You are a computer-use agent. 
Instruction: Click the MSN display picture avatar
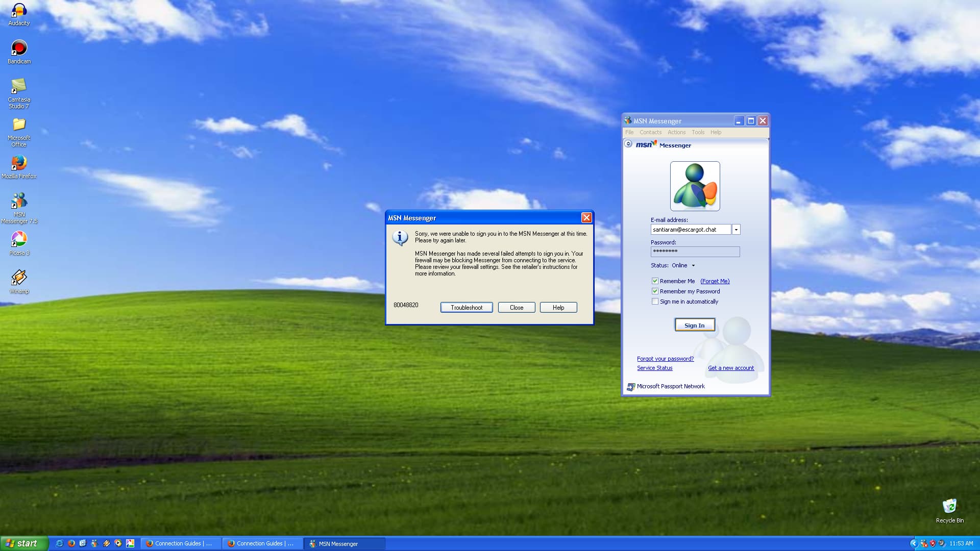695,186
